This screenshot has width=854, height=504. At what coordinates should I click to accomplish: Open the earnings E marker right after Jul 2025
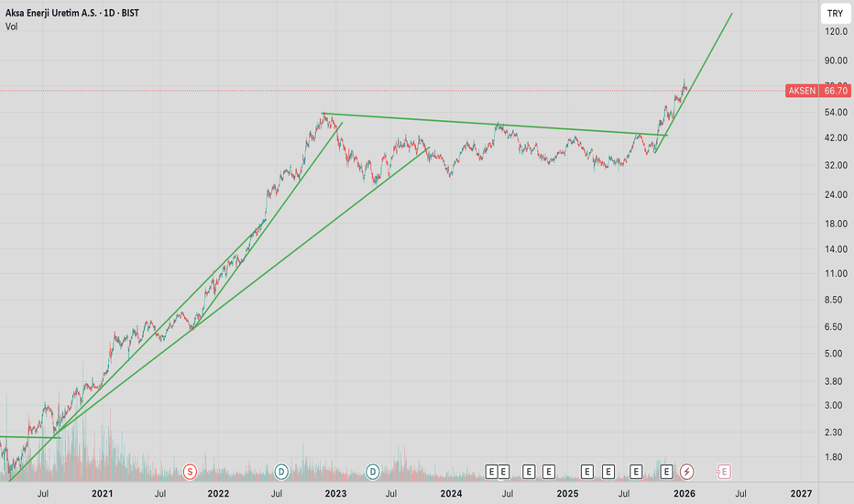click(x=636, y=471)
